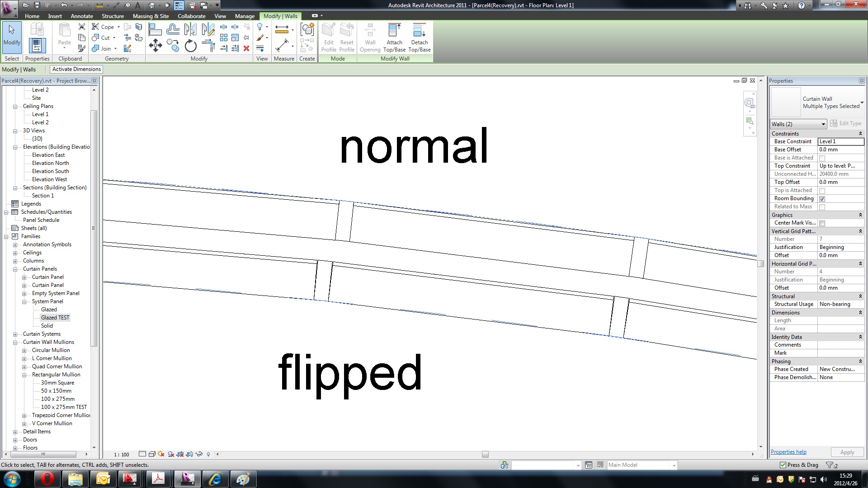Check the Center Mark Visible box
Image resolution: width=868 pixels, height=488 pixels.
(x=822, y=223)
